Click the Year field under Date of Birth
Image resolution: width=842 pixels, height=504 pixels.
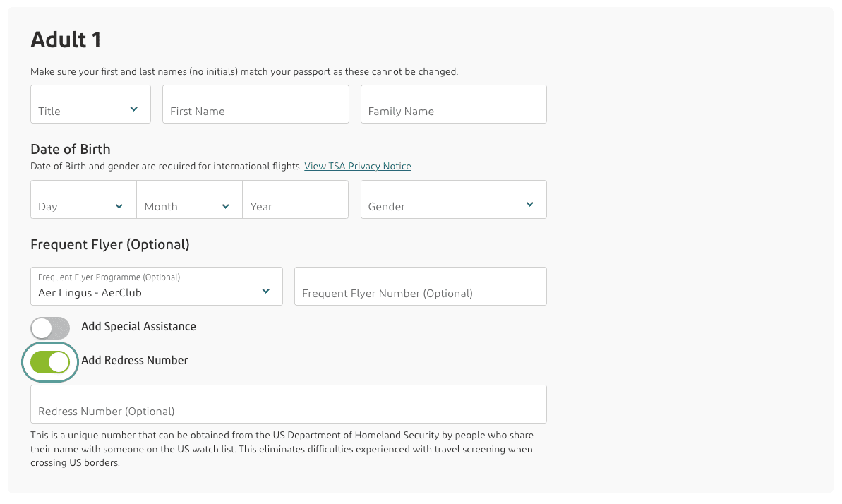click(296, 199)
